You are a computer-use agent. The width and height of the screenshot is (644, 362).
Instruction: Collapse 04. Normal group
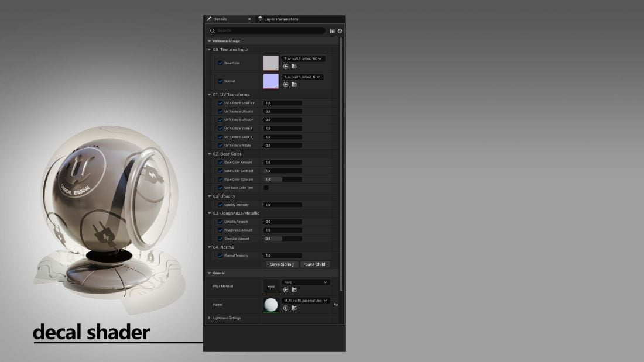[210, 247]
